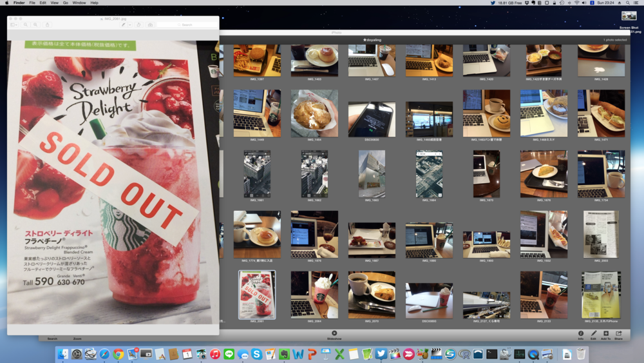Click the zoom in magnifier in Preview toolbar
This screenshot has width=644, height=363.
35,25
